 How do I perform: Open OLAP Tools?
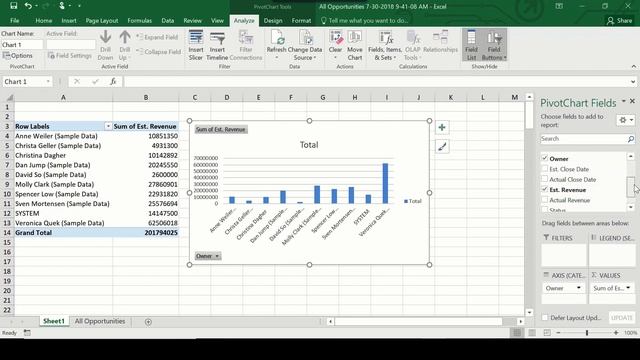[412, 45]
